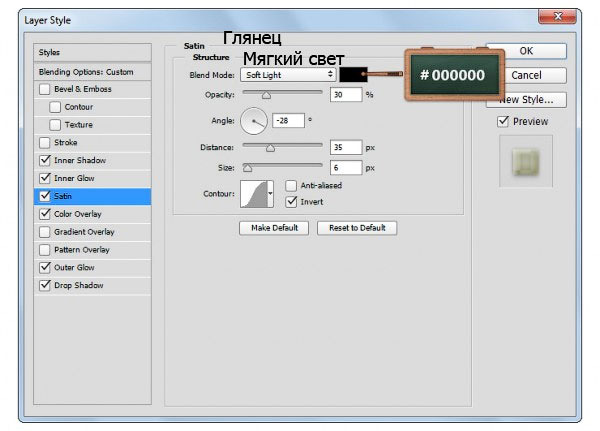Open the Gradient Overlay settings label
Image resolution: width=600 pixels, height=431 pixels.
pos(84,232)
